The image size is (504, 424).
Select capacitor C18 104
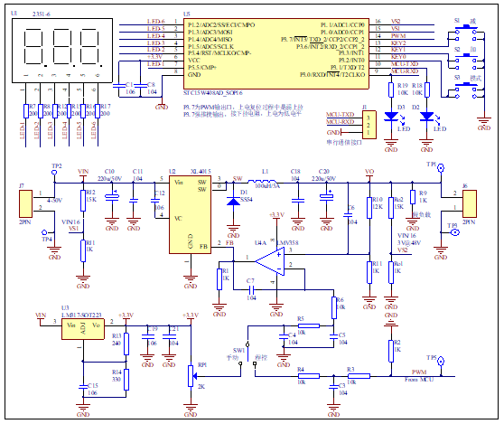(x=298, y=201)
